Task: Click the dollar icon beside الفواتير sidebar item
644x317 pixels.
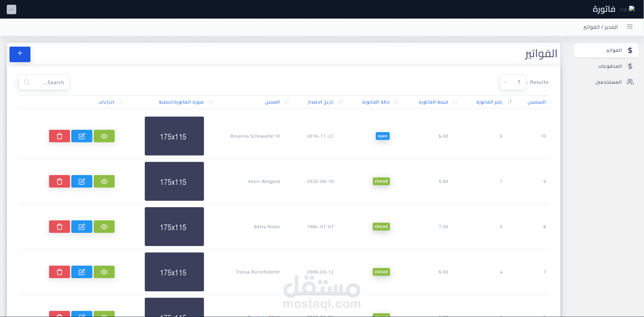Action: pos(630,50)
